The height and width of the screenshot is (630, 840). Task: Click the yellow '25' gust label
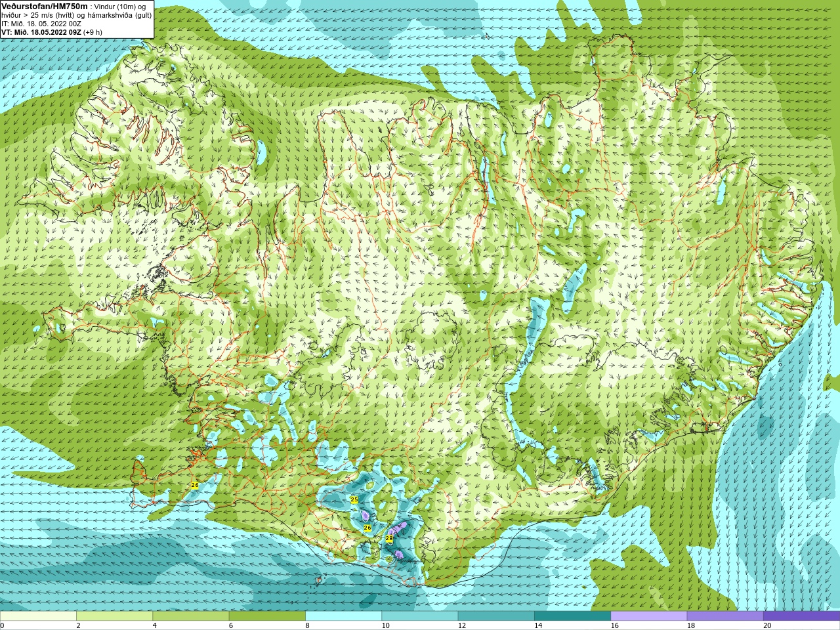click(x=354, y=499)
